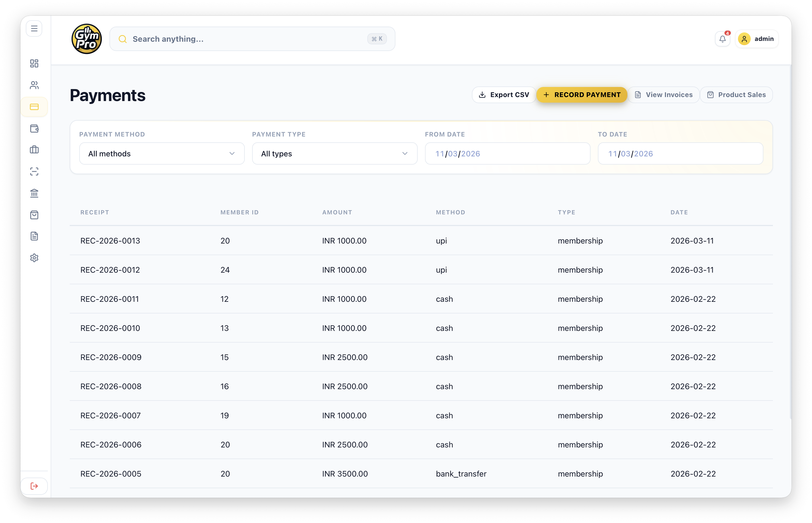This screenshot has width=812, height=523.
Task: Open Product Sales view
Action: pos(736,95)
